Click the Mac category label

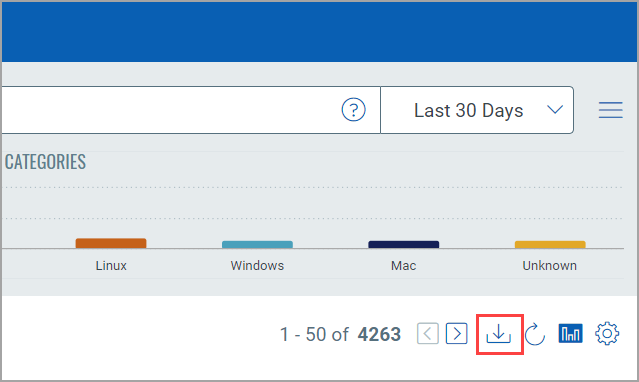pyautogui.click(x=403, y=266)
